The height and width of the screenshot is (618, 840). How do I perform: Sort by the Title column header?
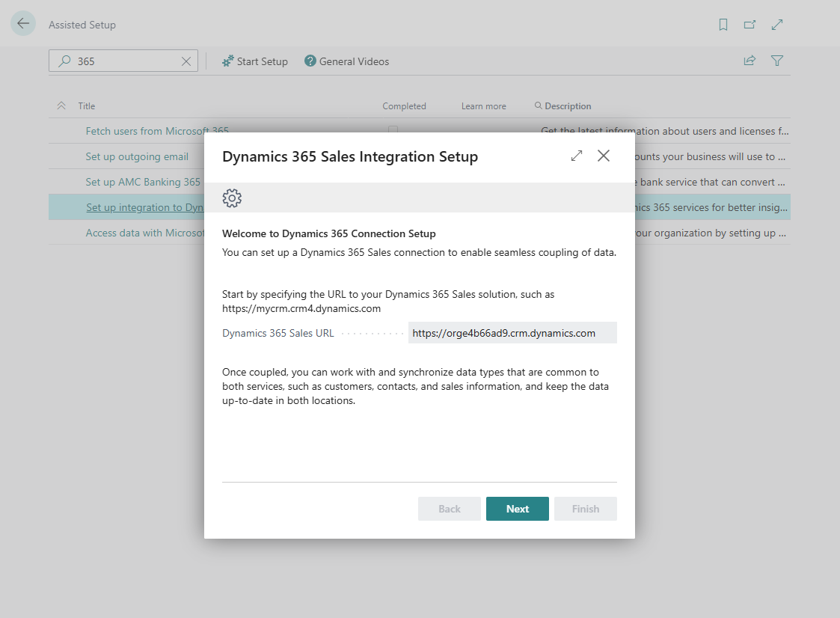[x=87, y=106]
